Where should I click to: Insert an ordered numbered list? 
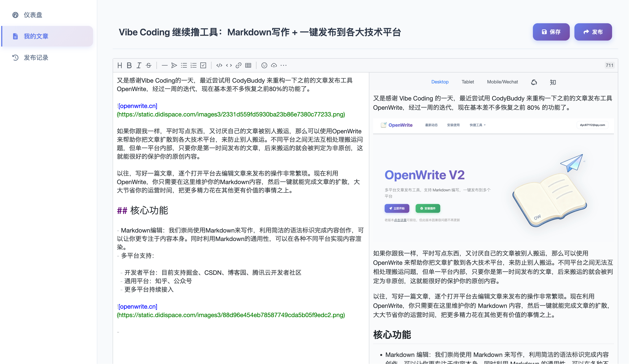(x=193, y=65)
